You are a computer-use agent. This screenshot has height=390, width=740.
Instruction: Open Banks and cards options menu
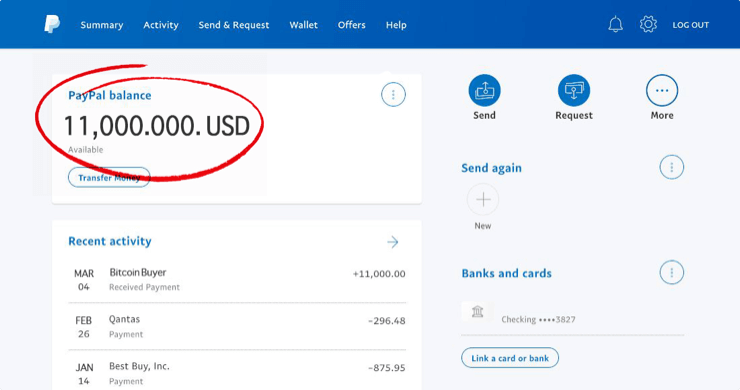point(671,272)
